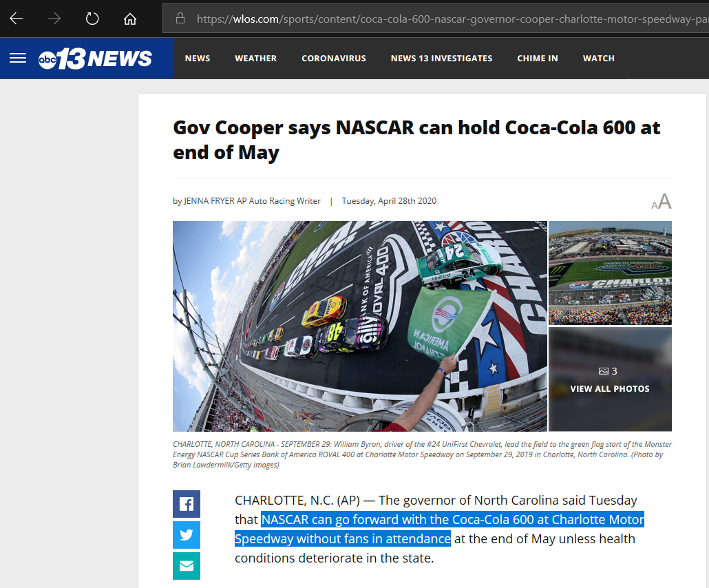Open main race start photo
This screenshot has width=709, height=588.
(360, 326)
